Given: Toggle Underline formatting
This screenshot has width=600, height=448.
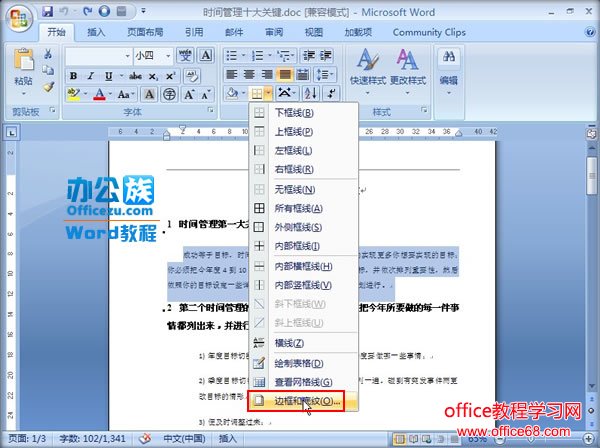Looking at the screenshot, I should click(109, 76).
